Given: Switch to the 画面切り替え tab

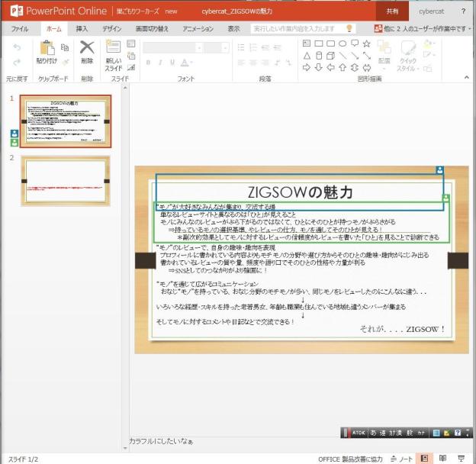Looking at the screenshot, I should click(x=152, y=29).
